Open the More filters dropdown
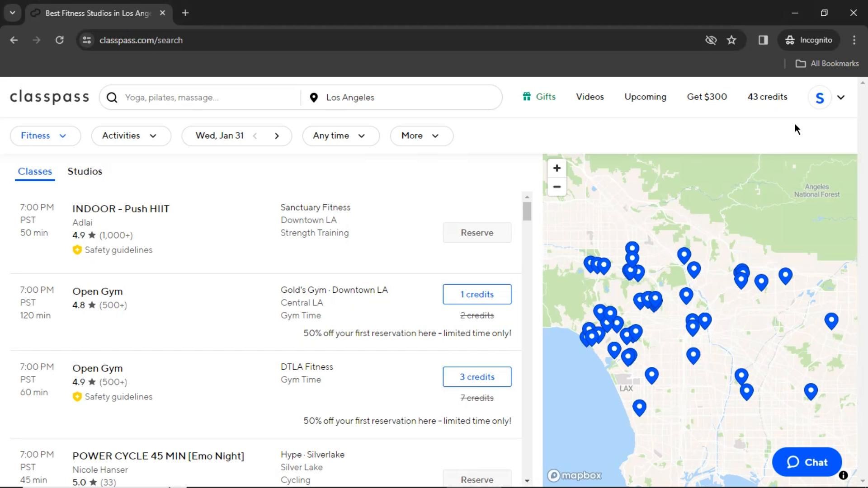Viewport: 868px width, 488px height. (421, 136)
